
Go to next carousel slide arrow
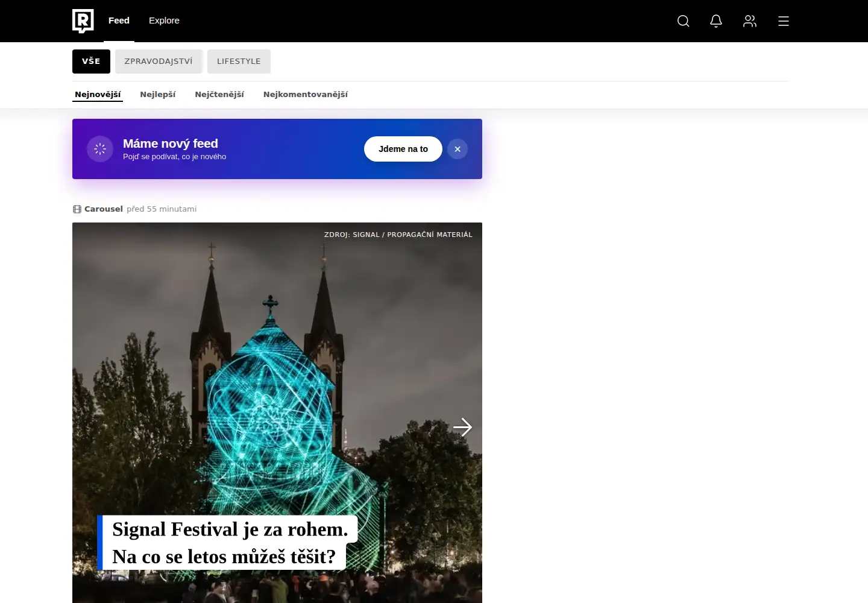[462, 427]
